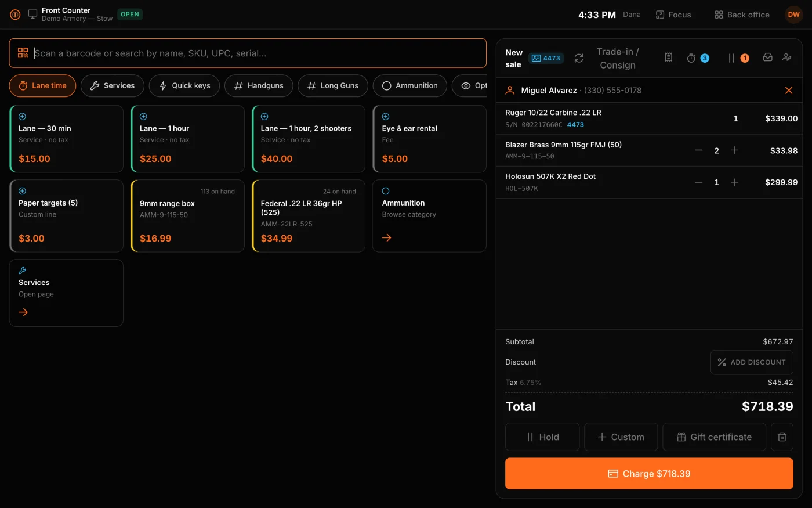Select the Quick keys tab
Viewport: 812px width, 508px height.
click(184, 85)
